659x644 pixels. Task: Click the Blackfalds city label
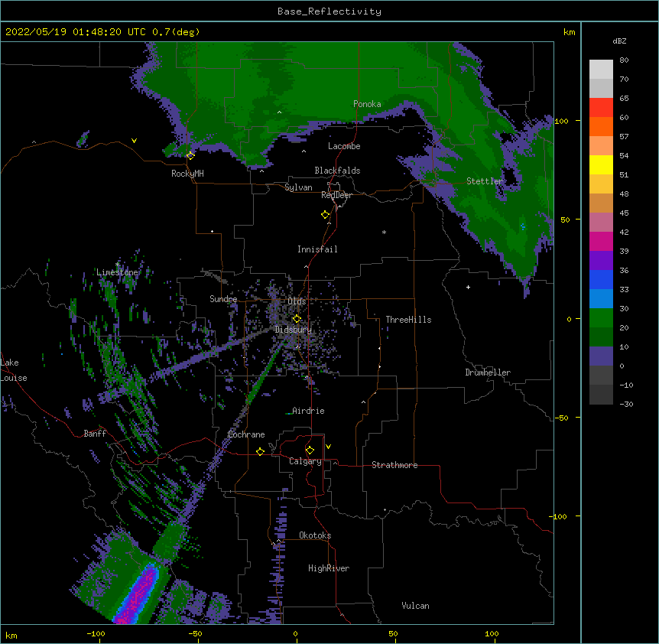pos(337,171)
